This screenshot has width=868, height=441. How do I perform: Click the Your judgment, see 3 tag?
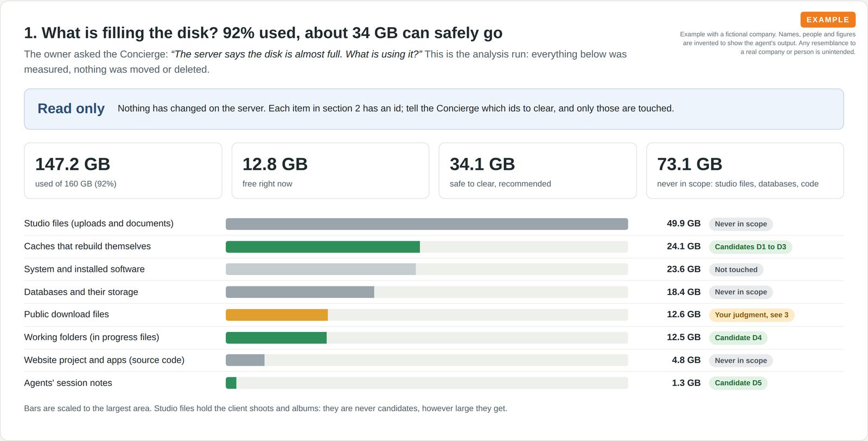pyautogui.click(x=751, y=315)
